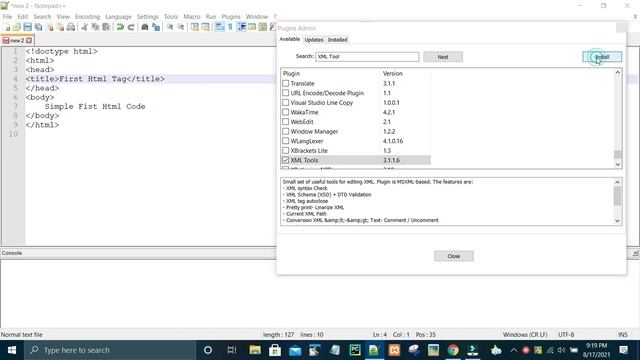Open the Plugins menu
The height and width of the screenshot is (360, 640).
pos(231,17)
